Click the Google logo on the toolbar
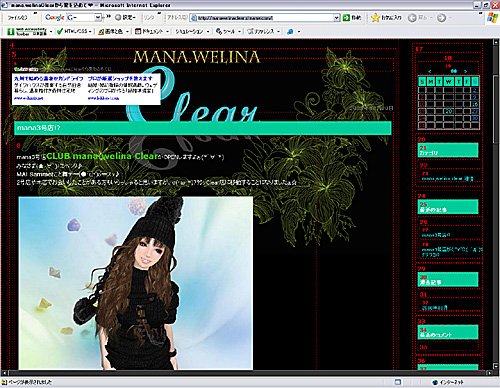The height and width of the screenshot is (388, 500). point(55,17)
